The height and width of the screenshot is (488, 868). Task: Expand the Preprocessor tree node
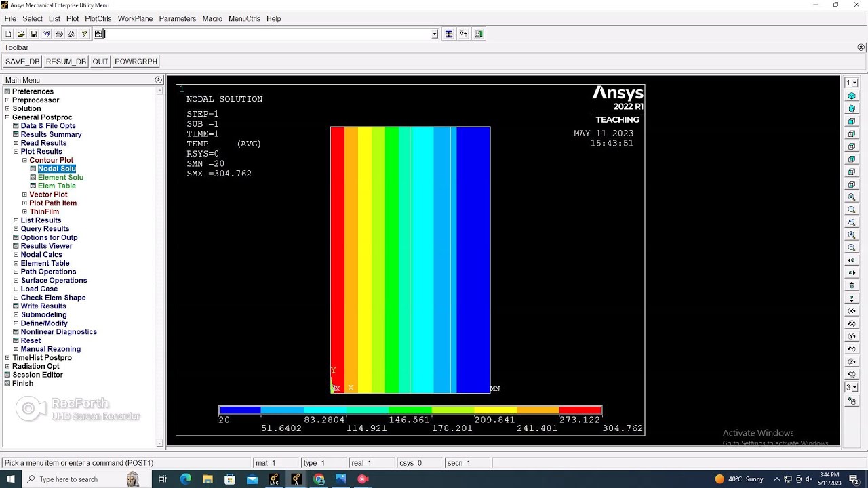click(7, 100)
